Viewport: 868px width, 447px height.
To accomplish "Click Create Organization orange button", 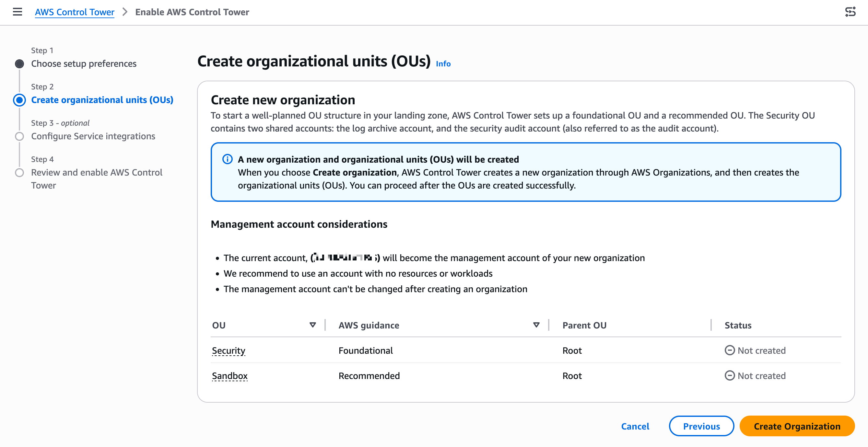I will pos(797,426).
